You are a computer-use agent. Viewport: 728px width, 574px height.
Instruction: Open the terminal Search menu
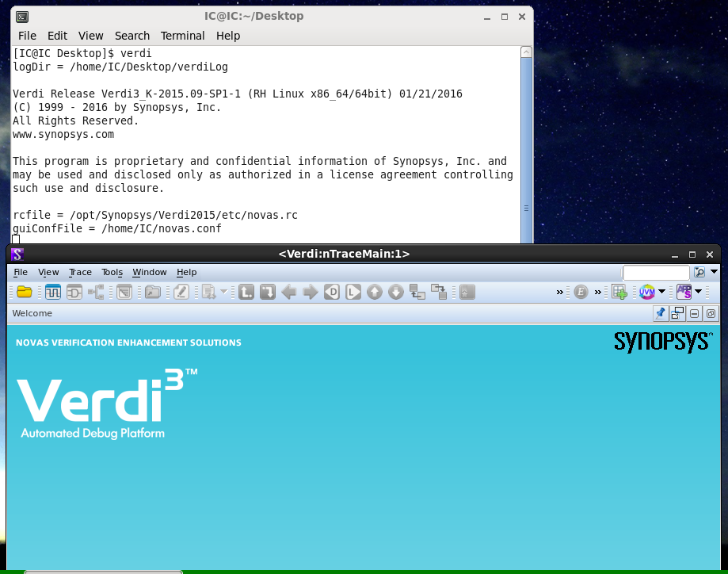131,36
